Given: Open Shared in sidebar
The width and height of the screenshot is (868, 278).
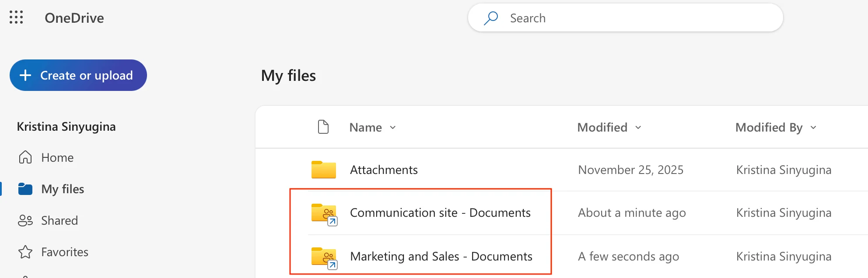Looking at the screenshot, I should pyautogui.click(x=59, y=220).
